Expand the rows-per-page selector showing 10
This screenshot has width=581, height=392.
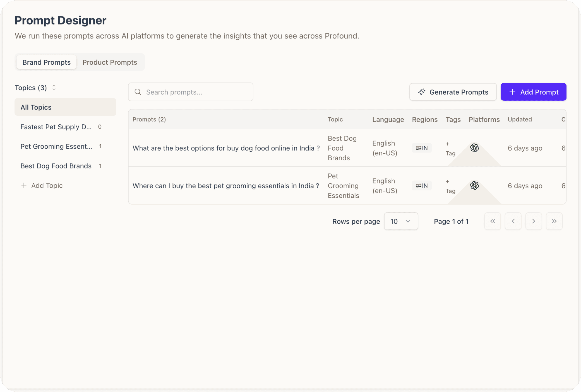401,221
